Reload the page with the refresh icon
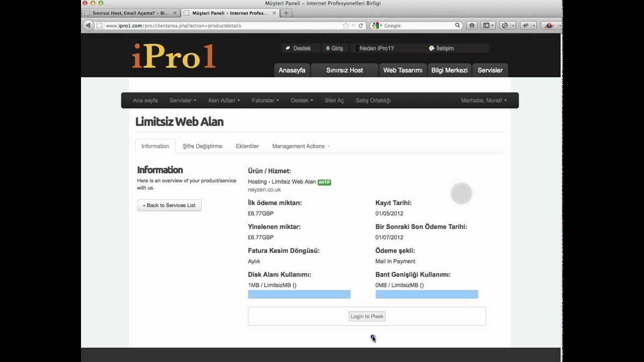The image size is (644, 362). 361,26
